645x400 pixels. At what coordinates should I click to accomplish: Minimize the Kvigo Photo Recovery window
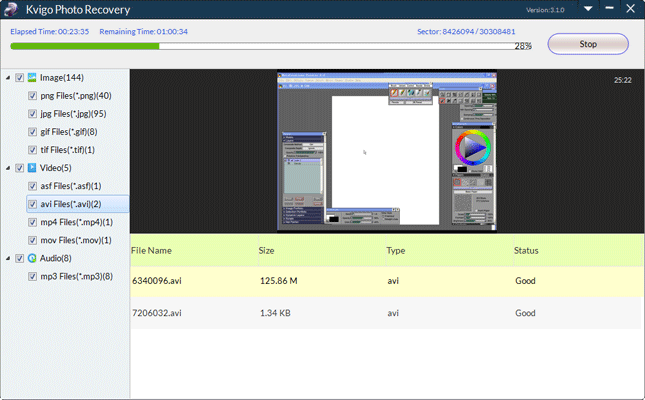pyautogui.click(x=610, y=8)
